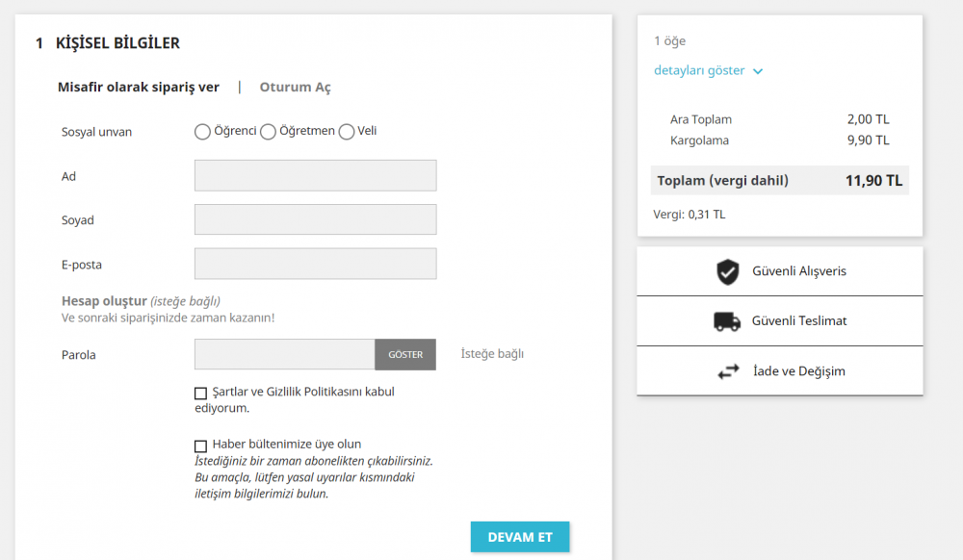Click the İade ve Değişim label

799,371
